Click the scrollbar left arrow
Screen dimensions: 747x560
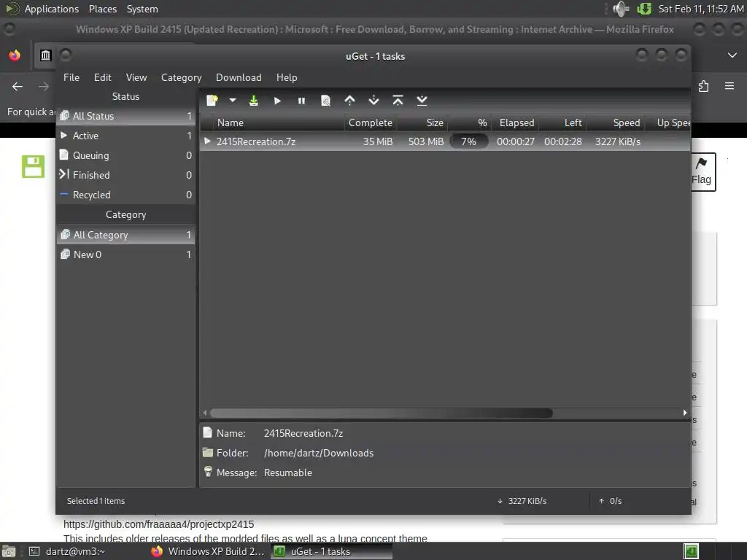coord(205,413)
